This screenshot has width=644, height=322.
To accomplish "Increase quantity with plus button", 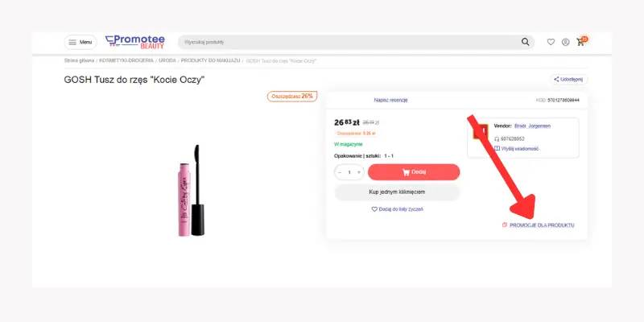I will click(x=358, y=172).
